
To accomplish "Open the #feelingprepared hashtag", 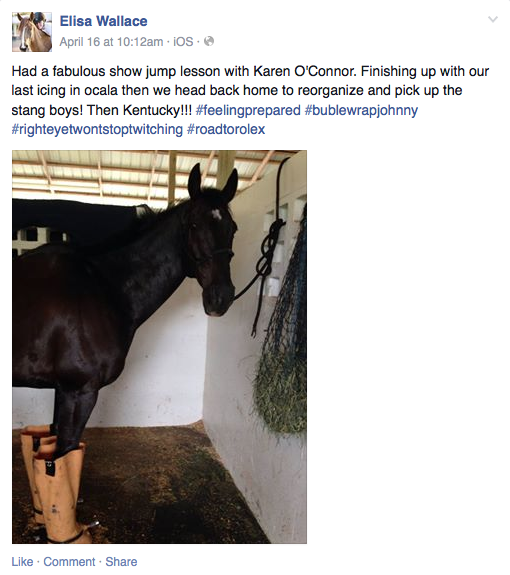I will click(248, 110).
